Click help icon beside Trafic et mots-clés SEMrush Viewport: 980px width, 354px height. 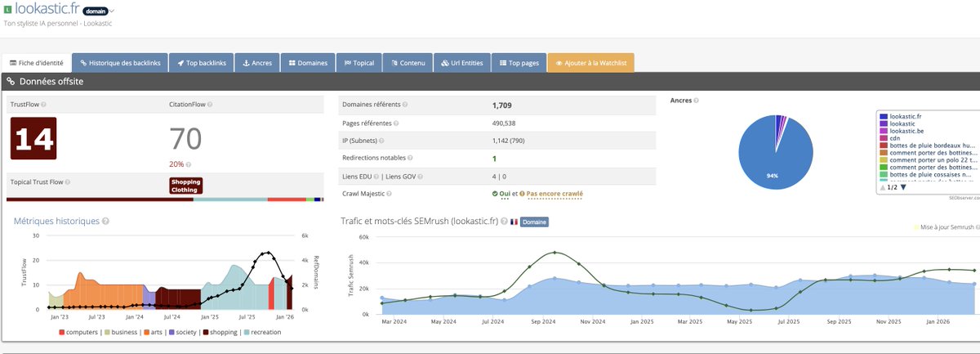tap(504, 221)
